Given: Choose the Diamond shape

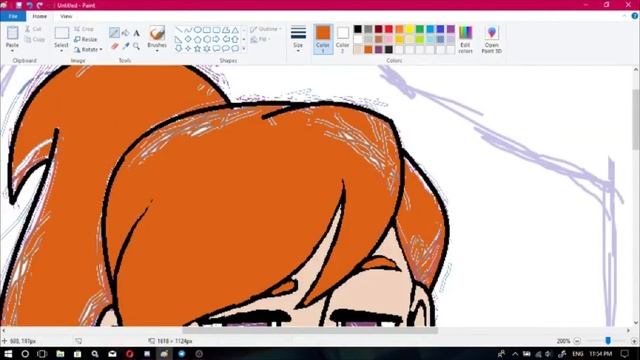Looking at the screenshot, I should (x=188, y=39).
